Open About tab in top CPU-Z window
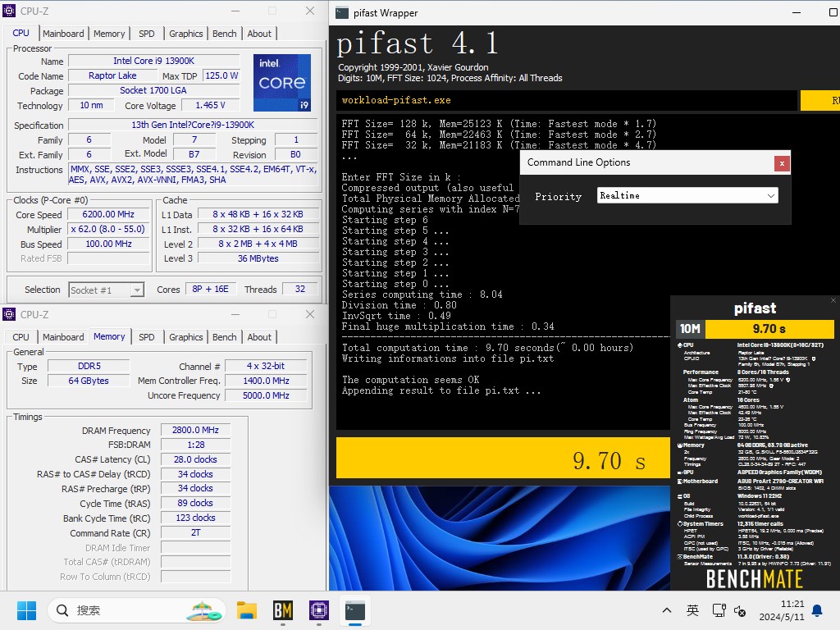The height and width of the screenshot is (630, 840). click(259, 33)
